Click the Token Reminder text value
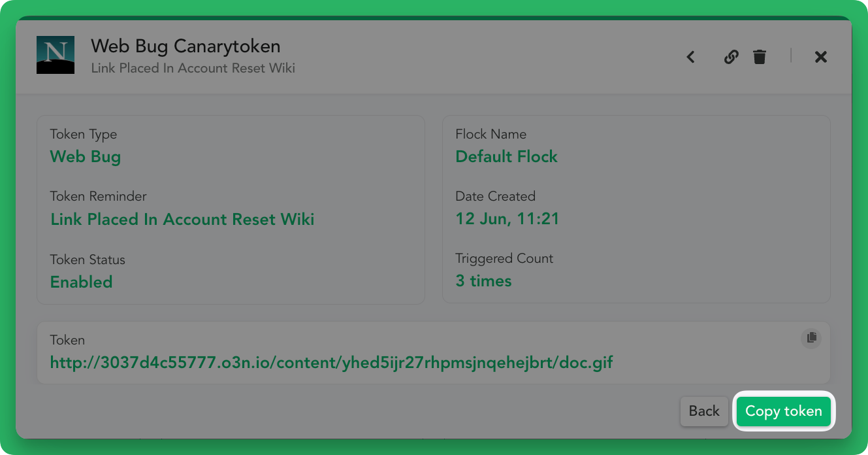 click(x=182, y=219)
